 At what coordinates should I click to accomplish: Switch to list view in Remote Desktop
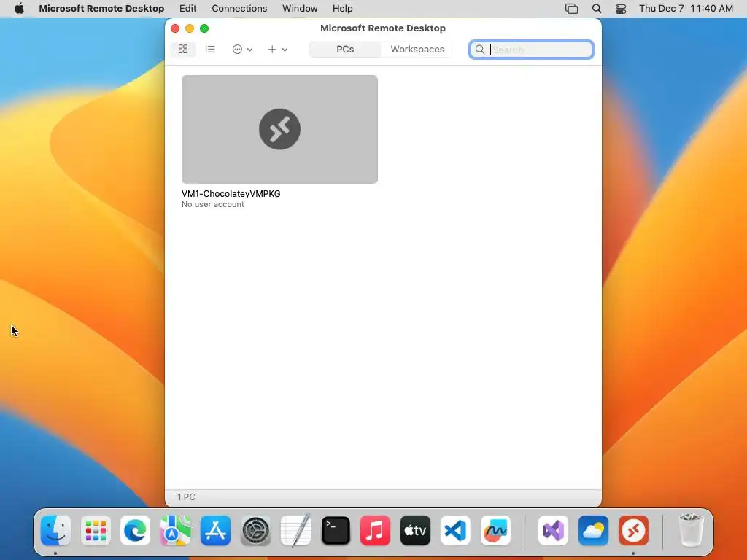pyautogui.click(x=210, y=49)
